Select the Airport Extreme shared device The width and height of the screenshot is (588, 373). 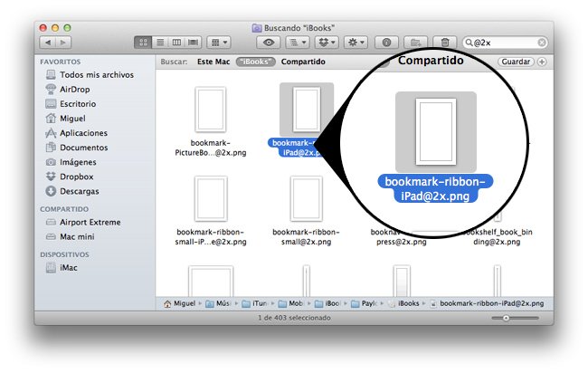tap(90, 222)
